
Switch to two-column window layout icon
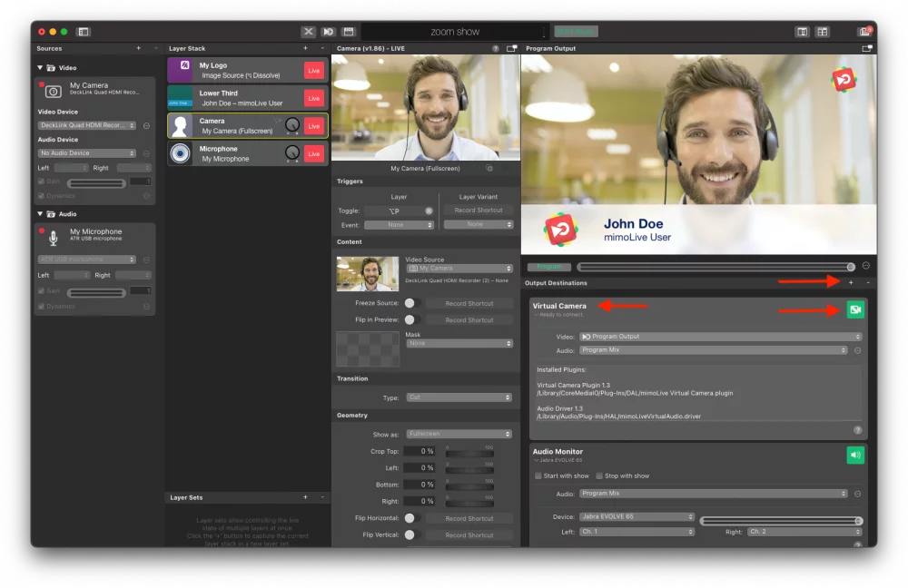pos(802,32)
